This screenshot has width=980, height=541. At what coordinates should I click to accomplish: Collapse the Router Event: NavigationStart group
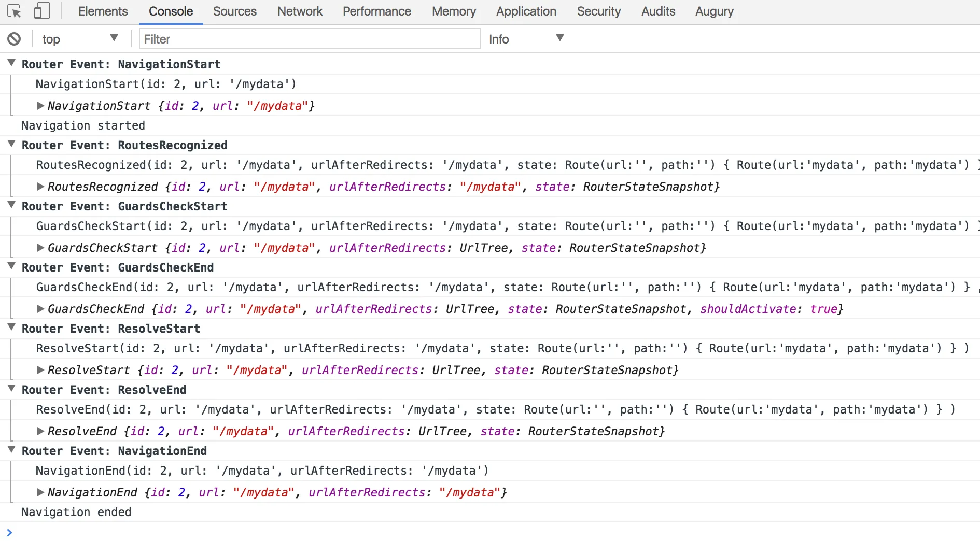coord(11,63)
